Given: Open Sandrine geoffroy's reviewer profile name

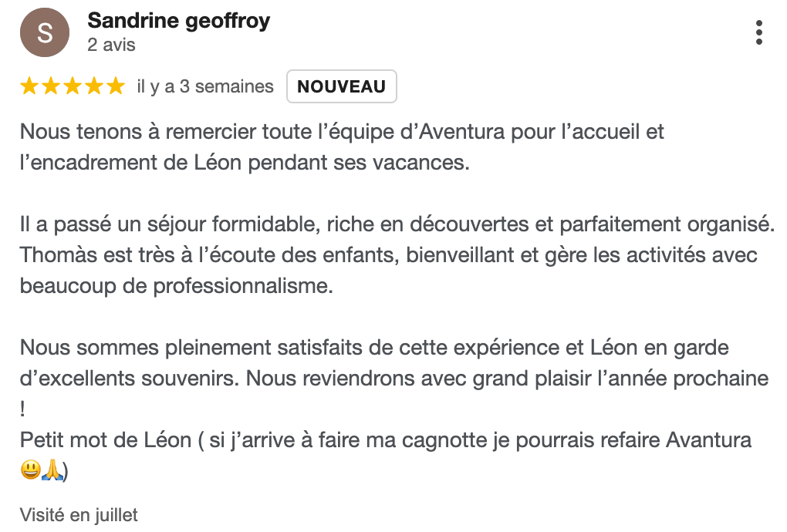Looking at the screenshot, I should click(x=179, y=21).
